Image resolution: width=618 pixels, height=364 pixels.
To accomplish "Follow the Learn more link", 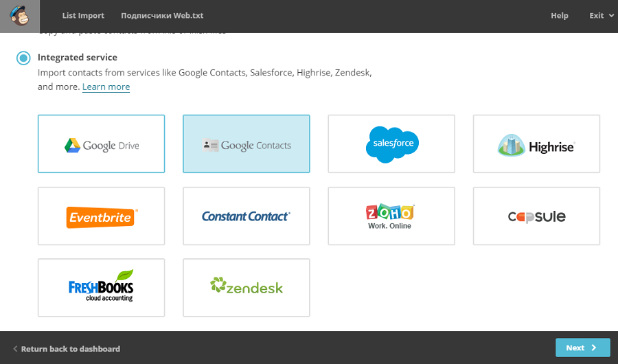I will [x=106, y=87].
